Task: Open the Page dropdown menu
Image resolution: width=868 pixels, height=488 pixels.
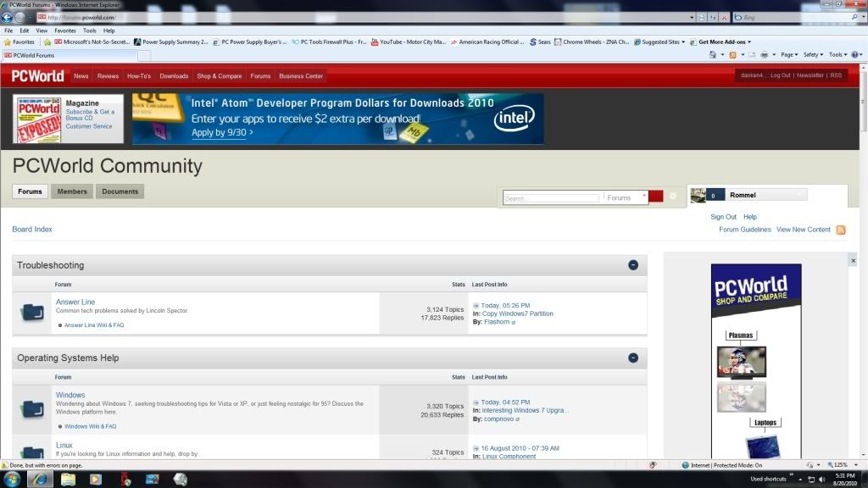Action: point(789,55)
